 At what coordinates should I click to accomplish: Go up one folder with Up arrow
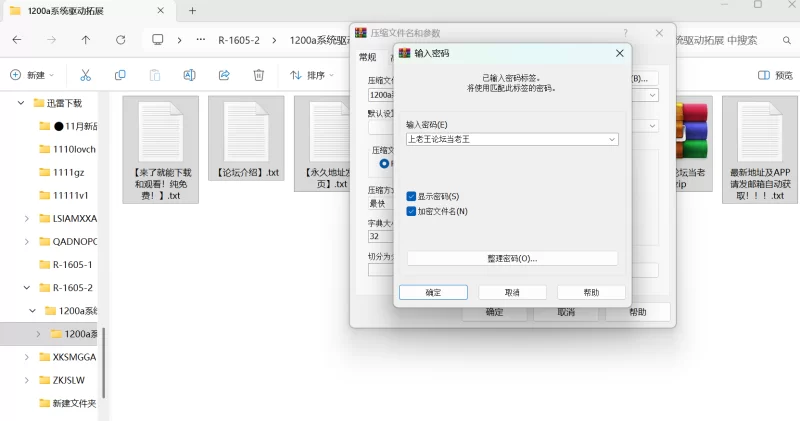tap(86, 40)
